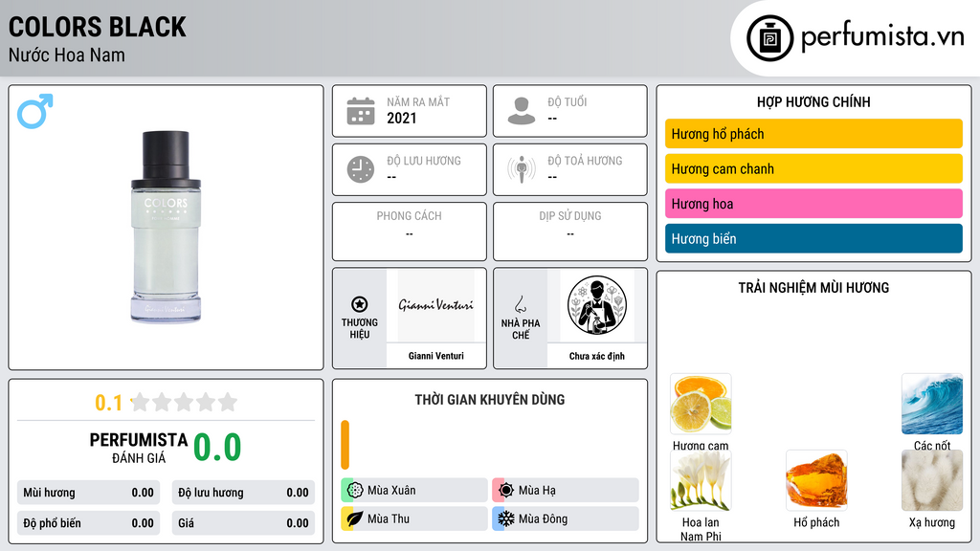
Task: Select the ocean wave Các nốt image
Action: click(x=932, y=404)
